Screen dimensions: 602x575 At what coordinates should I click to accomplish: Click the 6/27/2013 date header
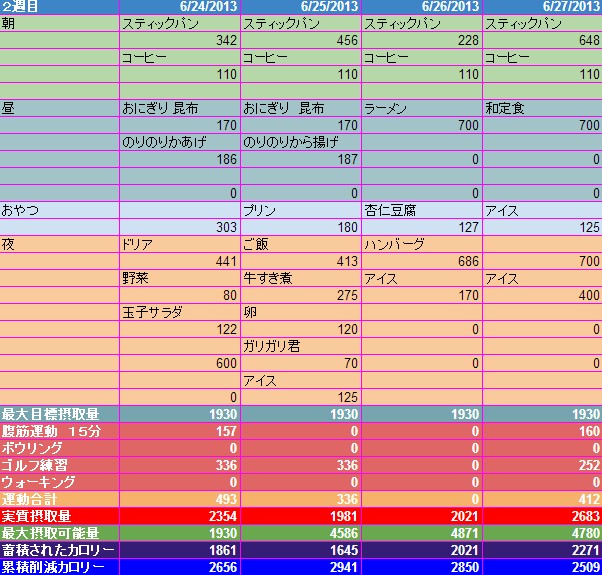pyautogui.click(x=543, y=7)
